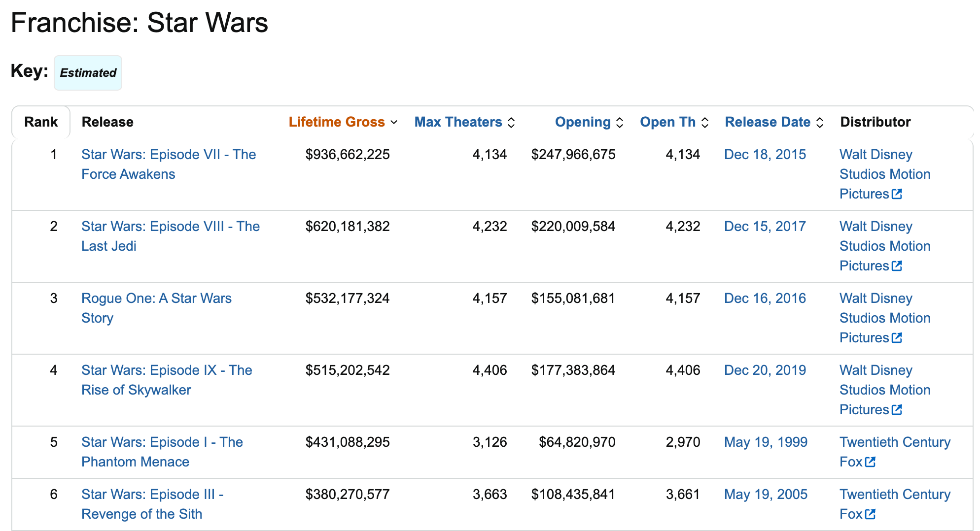The image size is (980, 531).
Task: Click lifetime gross $515,202,542
Action: 348,370
